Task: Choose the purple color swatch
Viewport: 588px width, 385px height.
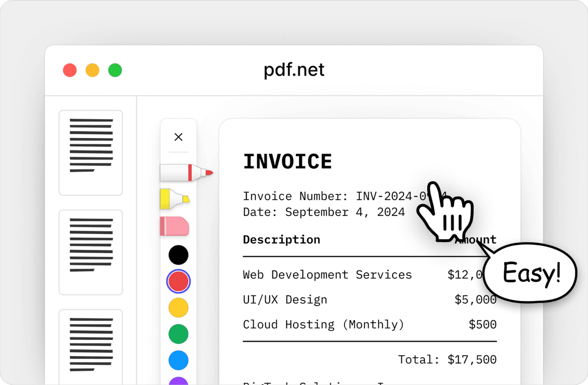Action: [x=178, y=381]
